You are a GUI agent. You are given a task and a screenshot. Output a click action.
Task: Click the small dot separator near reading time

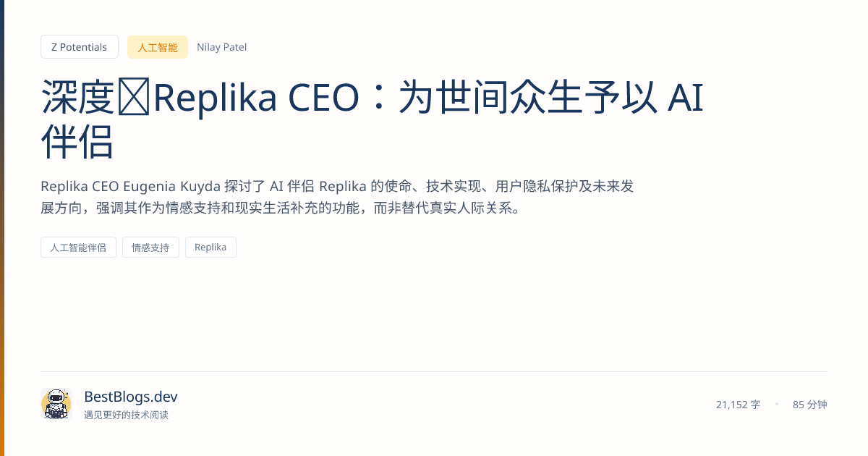pos(778,405)
